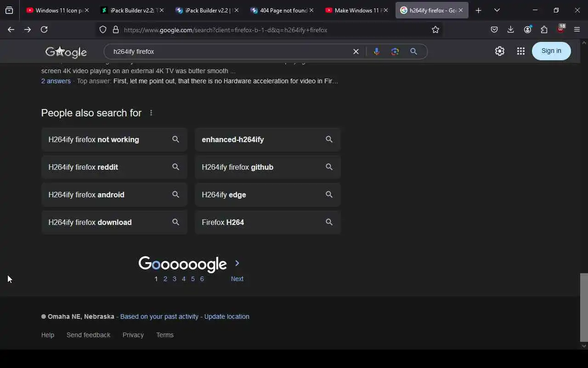Go to results page 5
The height and width of the screenshot is (368, 588).
click(193, 279)
